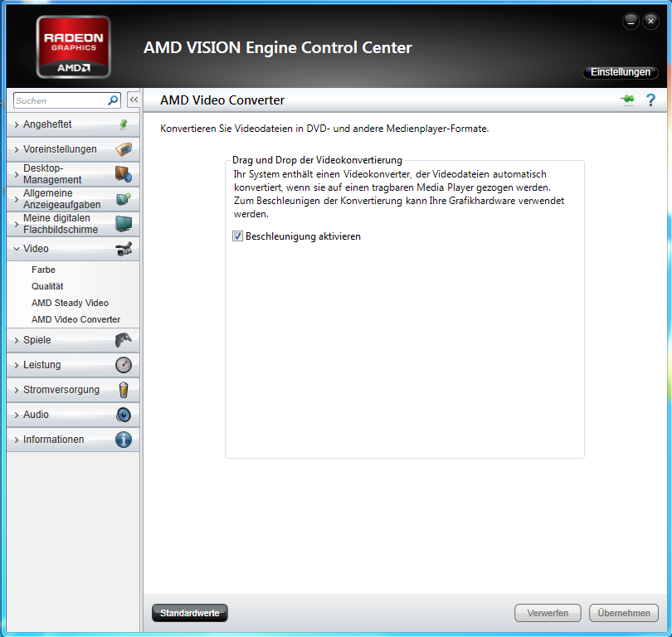The height and width of the screenshot is (637, 672).
Task: Minimize the Control Center window
Action: [631, 21]
